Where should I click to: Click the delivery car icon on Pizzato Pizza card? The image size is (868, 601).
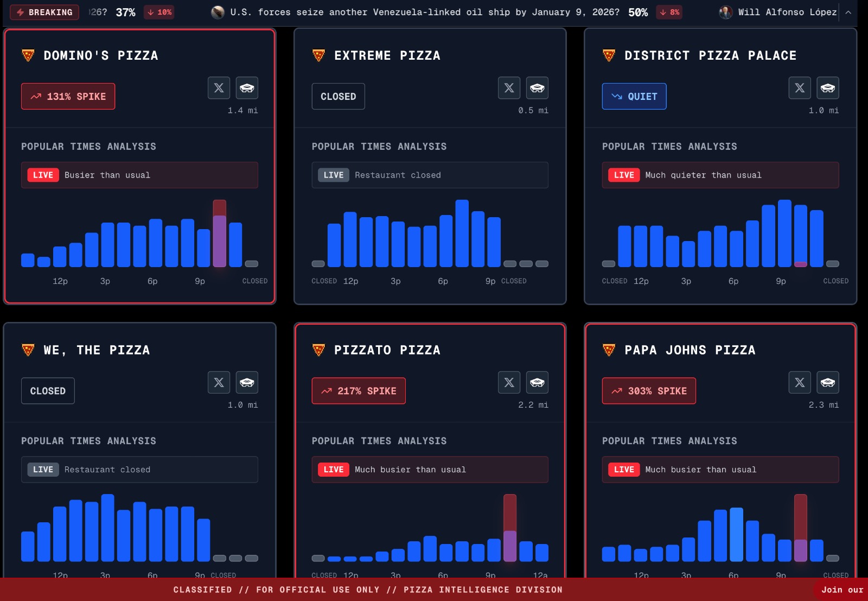tap(537, 382)
